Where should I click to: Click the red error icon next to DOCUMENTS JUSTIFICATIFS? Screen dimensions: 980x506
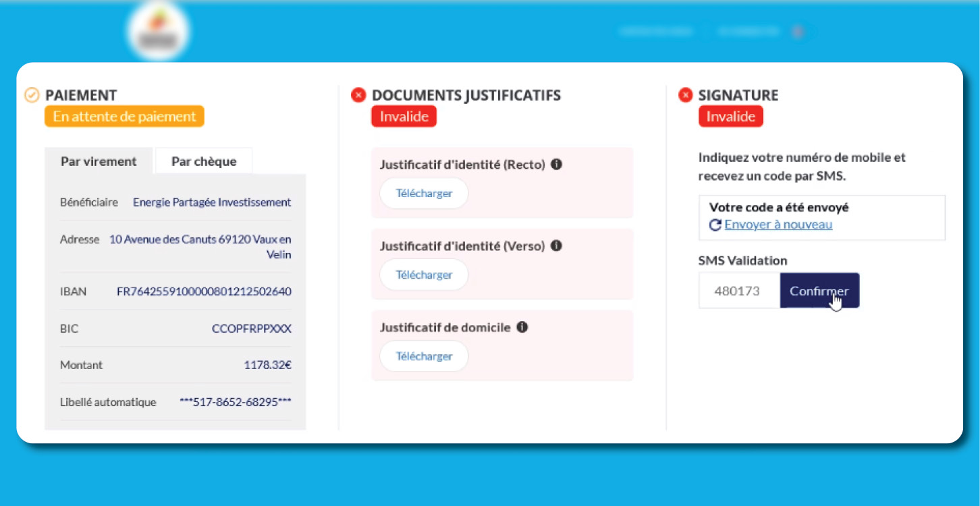click(358, 94)
